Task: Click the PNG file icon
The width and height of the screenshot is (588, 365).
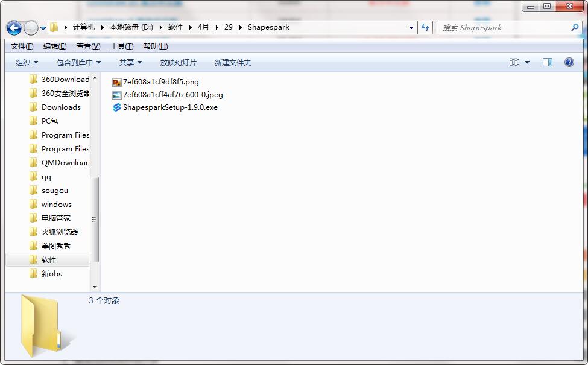Action: 116,82
